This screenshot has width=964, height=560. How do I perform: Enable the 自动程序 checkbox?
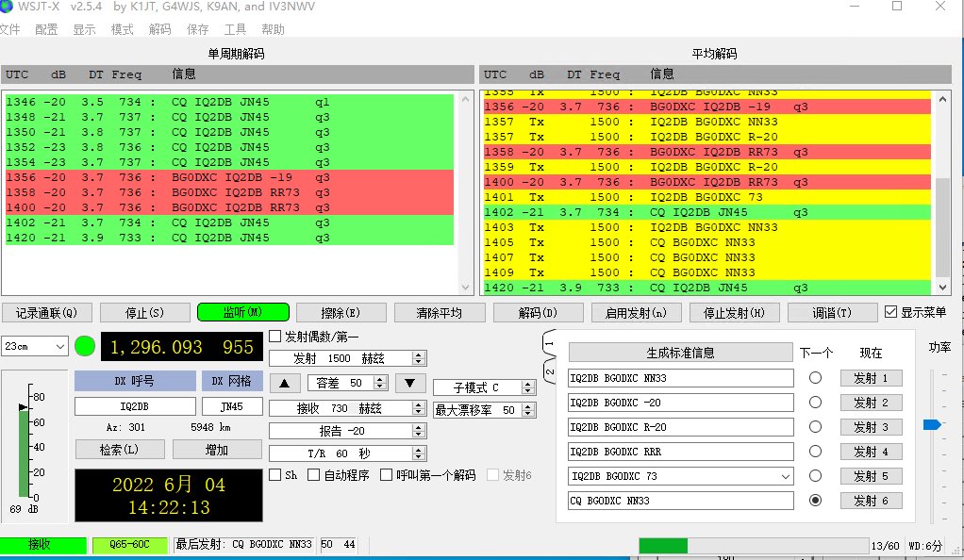tap(313, 474)
